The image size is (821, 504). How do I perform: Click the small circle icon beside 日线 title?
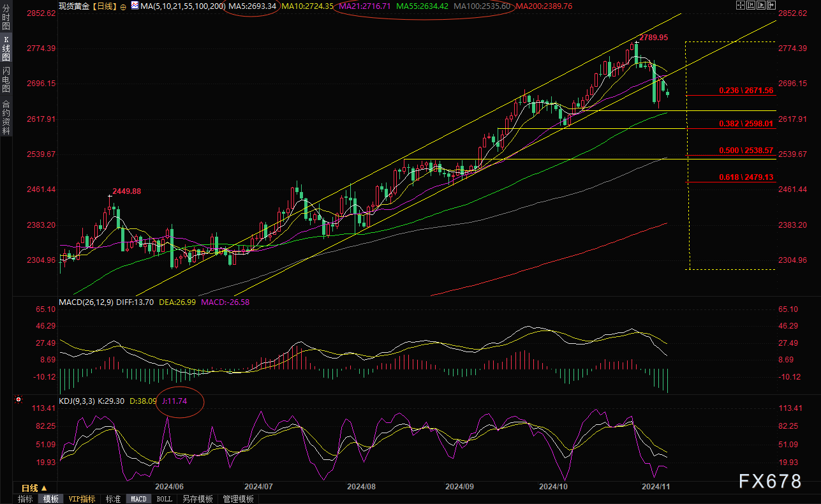[124, 6]
